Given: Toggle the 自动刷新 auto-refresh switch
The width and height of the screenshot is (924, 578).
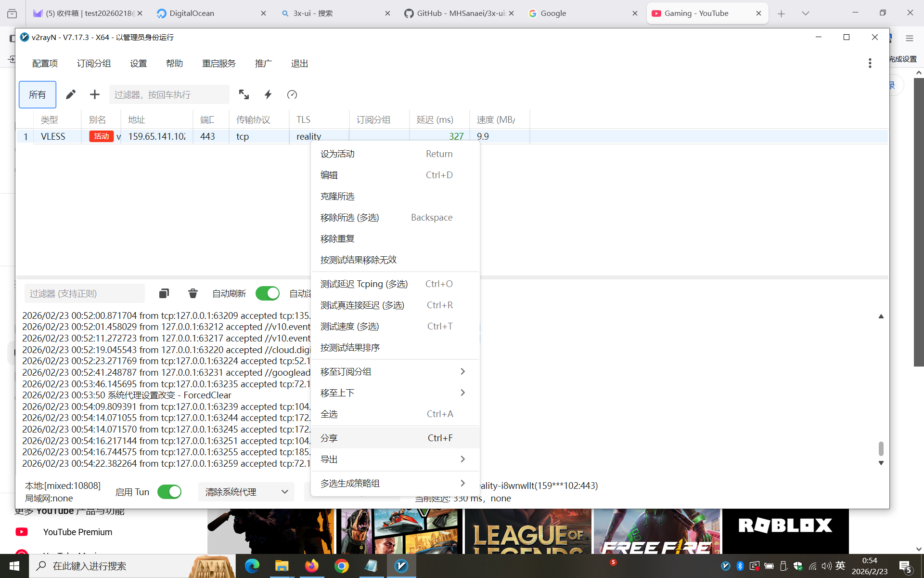Looking at the screenshot, I should 267,293.
